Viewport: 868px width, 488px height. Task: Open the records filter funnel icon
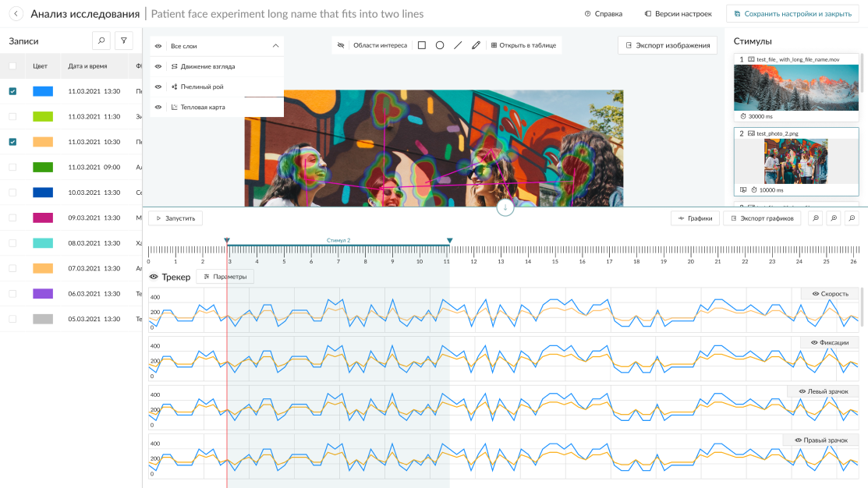[123, 41]
